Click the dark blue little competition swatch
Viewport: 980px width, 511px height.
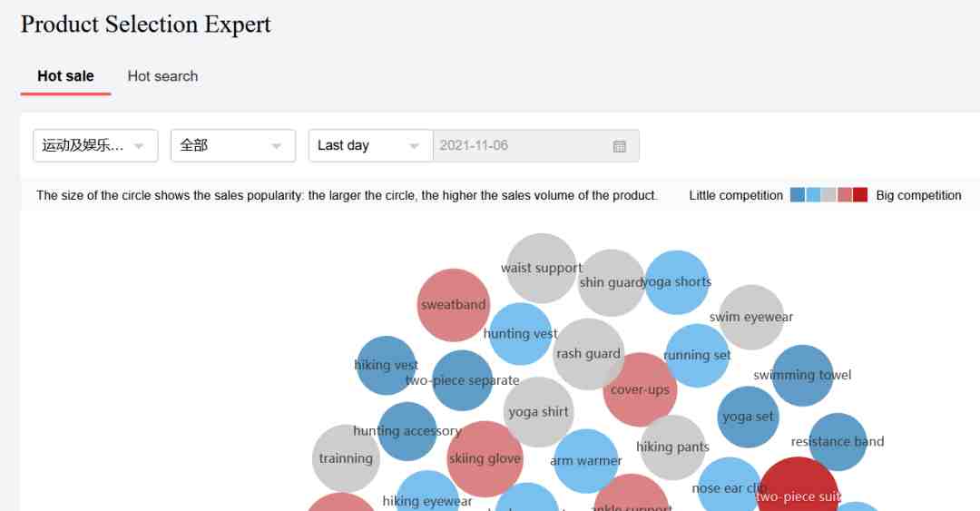pyautogui.click(x=798, y=194)
